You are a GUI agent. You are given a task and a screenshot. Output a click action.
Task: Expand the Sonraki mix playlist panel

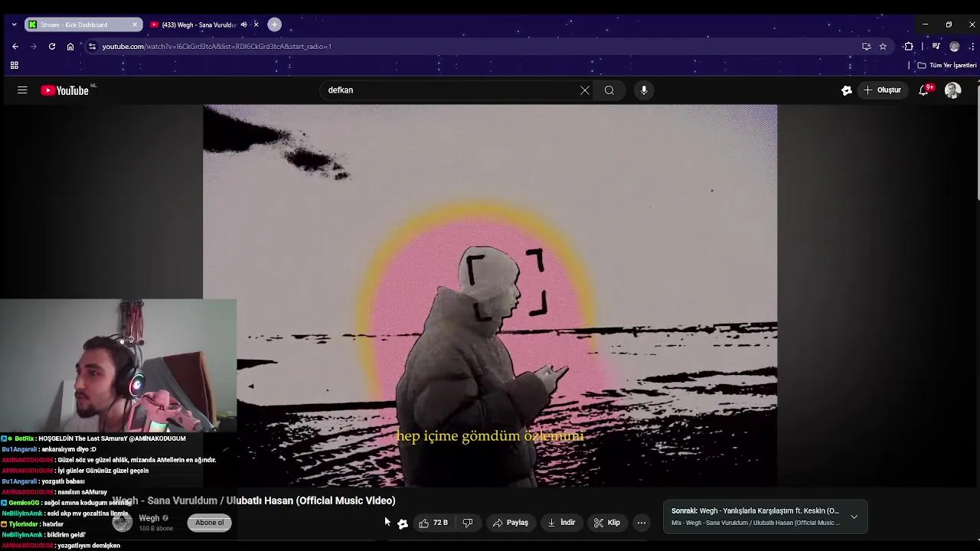click(854, 517)
